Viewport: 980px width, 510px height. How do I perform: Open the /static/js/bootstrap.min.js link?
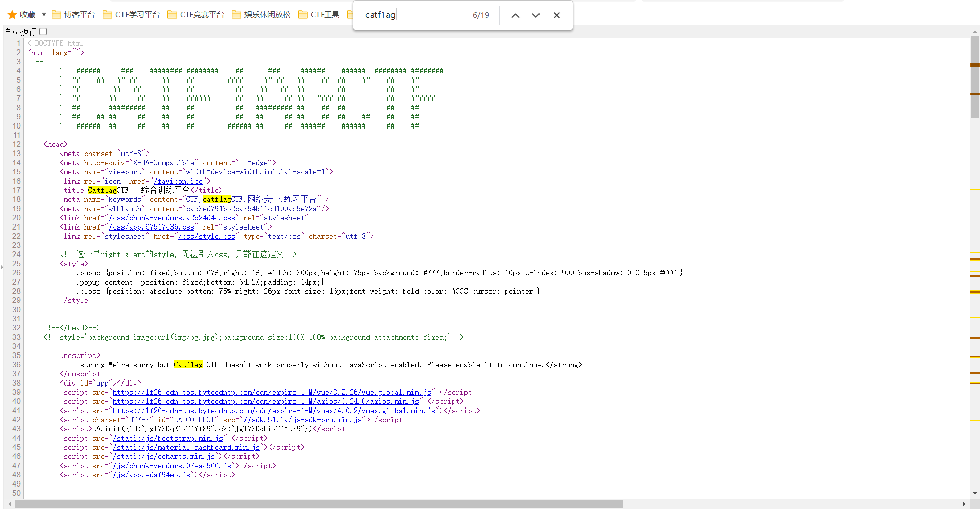168,438
